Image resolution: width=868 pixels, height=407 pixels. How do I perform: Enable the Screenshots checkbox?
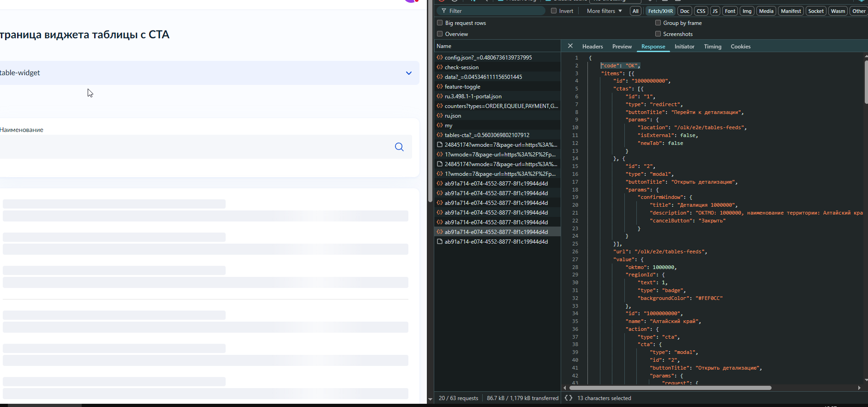pyautogui.click(x=658, y=34)
